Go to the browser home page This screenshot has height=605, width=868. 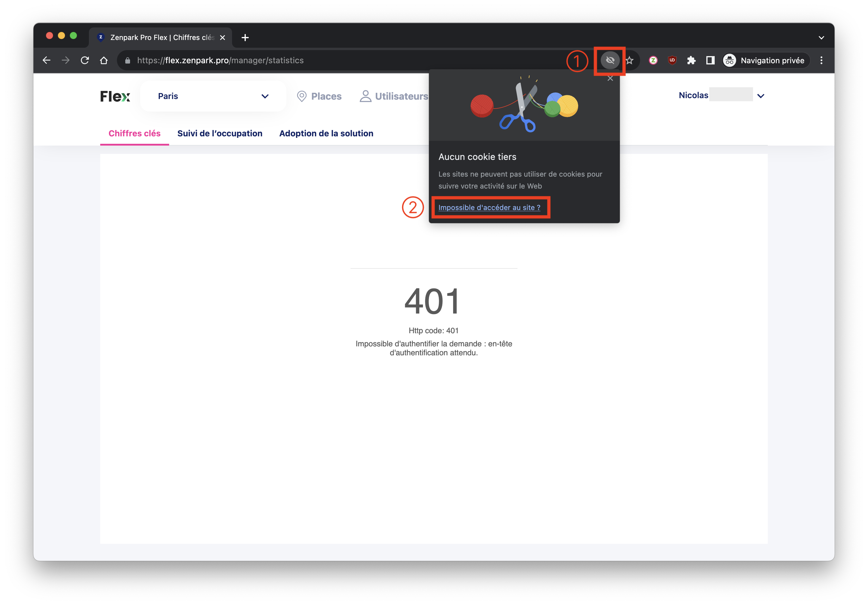coord(104,61)
